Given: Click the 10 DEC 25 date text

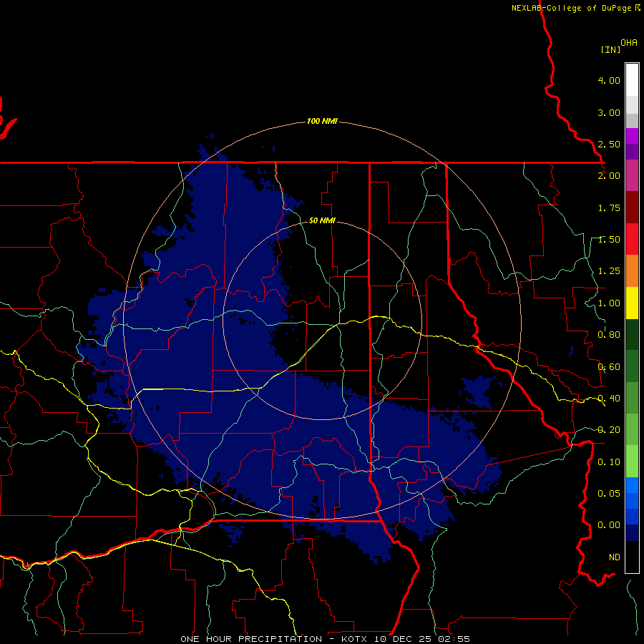Looking at the screenshot, I should coord(404,639).
